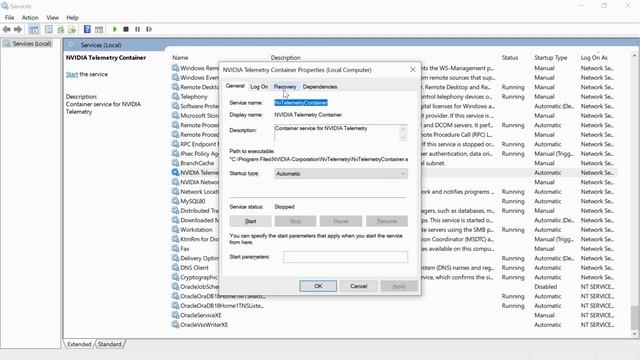Click the gear icon beside Fax service
Viewport: 640px width, 360px height.
(176, 249)
